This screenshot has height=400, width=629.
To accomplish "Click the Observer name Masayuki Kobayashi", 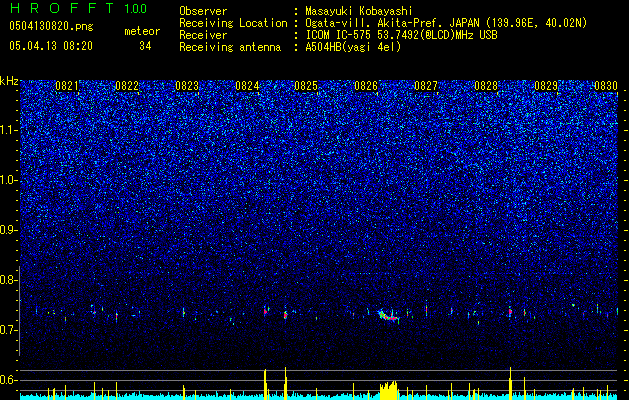I will 358,12.
